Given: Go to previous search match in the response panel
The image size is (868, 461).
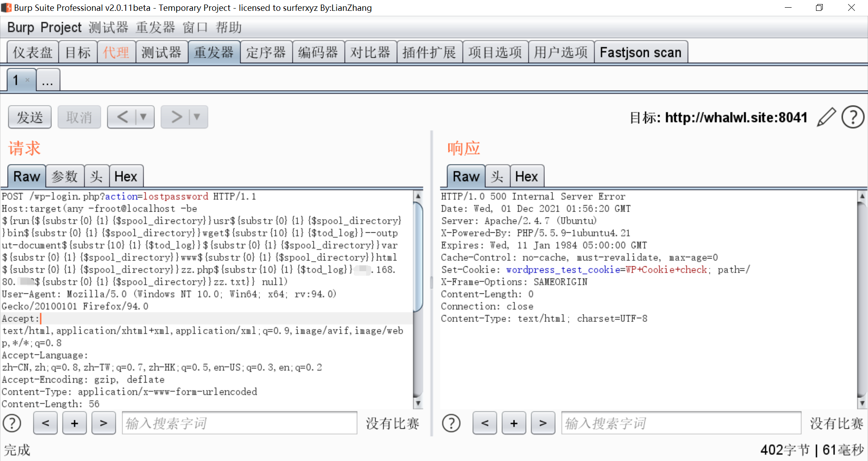Looking at the screenshot, I should (x=485, y=423).
